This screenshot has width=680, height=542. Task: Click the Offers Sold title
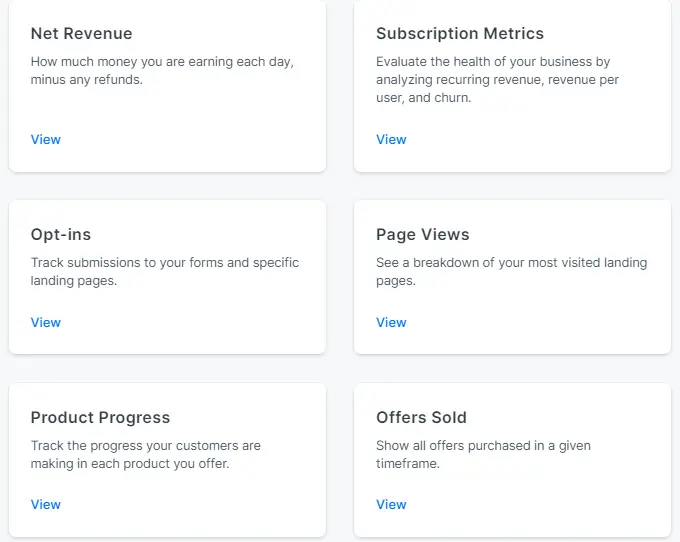(421, 418)
